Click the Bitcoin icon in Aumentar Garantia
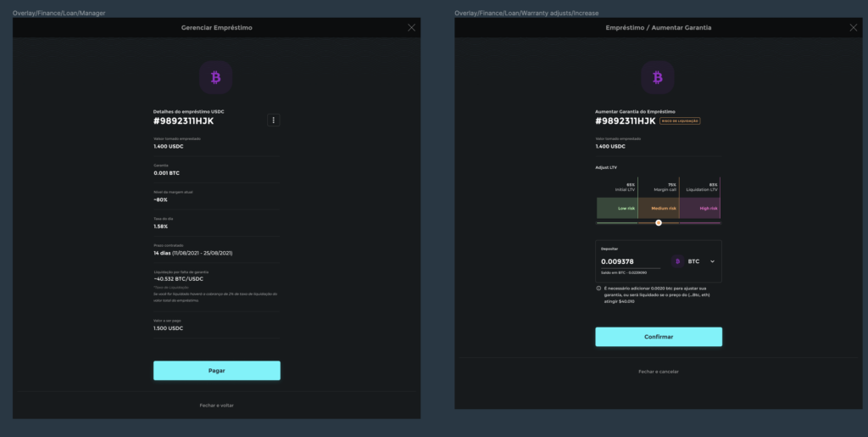The image size is (868, 437). click(658, 78)
